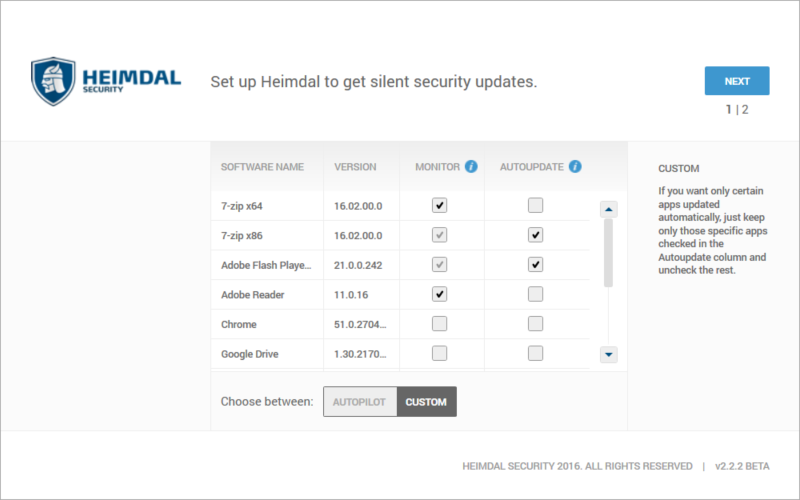Click the scroll up arrow in software list
Screen dimensions: 800x500
pos(608,209)
